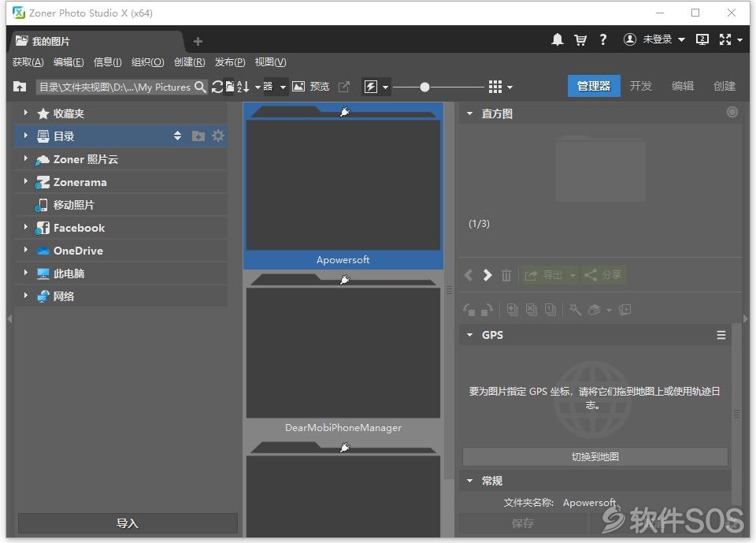This screenshot has width=756, height=543.
Task: Open the thumbnail view mode dropdown arrow
Action: [510, 87]
